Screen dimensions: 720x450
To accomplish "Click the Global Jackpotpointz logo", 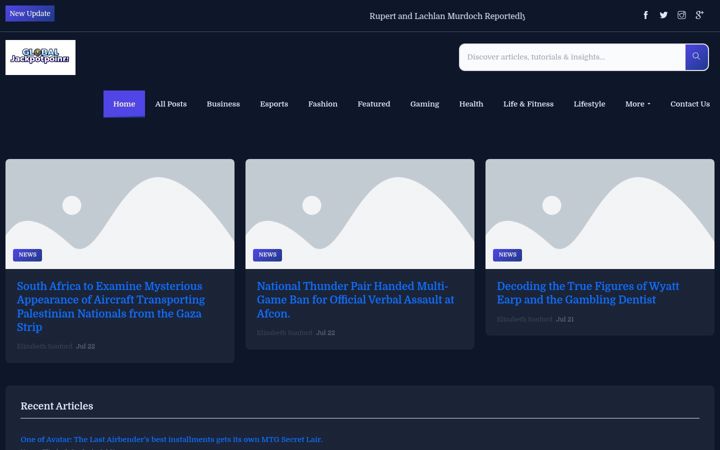I will point(40,57).
